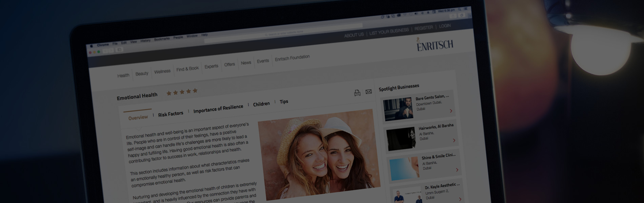
Task: Click arrow beside Bare Gents Salon
Action: 451,111
